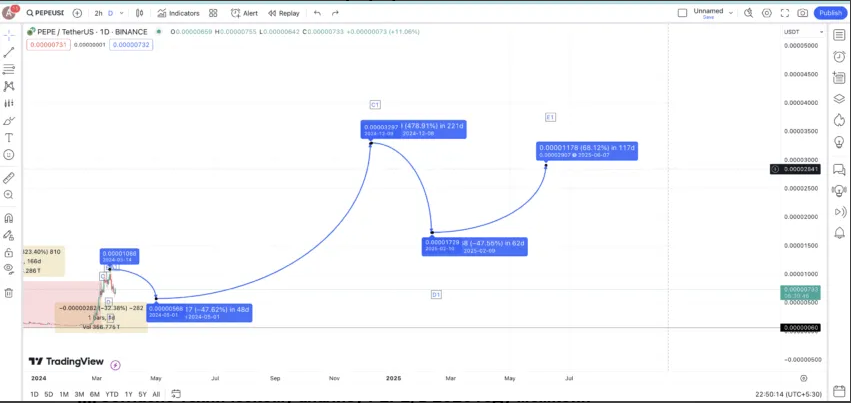Select the trend line drawing tool

pos(9,53)
